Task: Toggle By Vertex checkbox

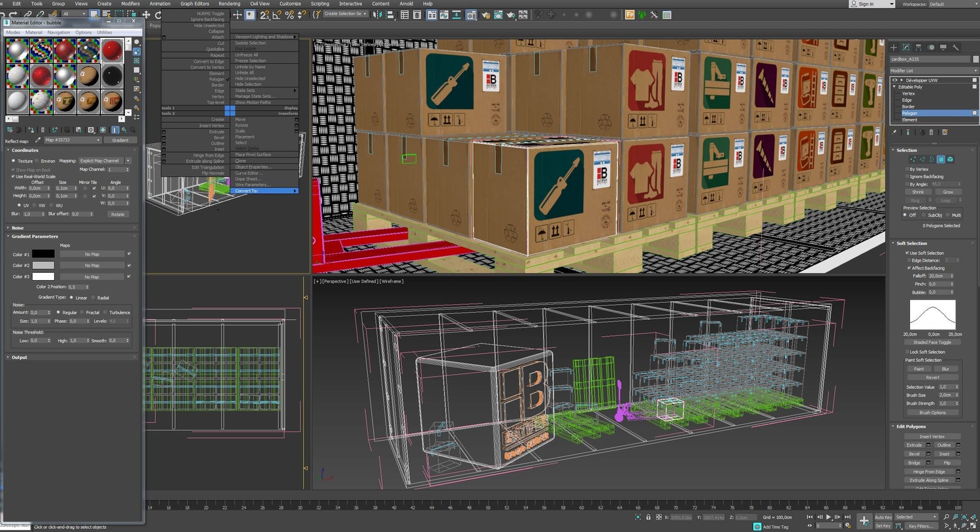Action: (907, 169)
